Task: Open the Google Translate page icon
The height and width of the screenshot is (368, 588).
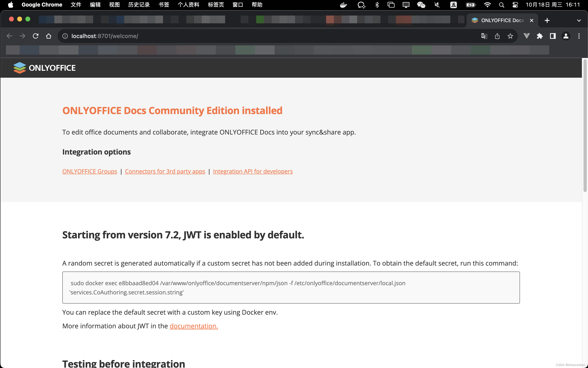Action: (x=484, y=36)
